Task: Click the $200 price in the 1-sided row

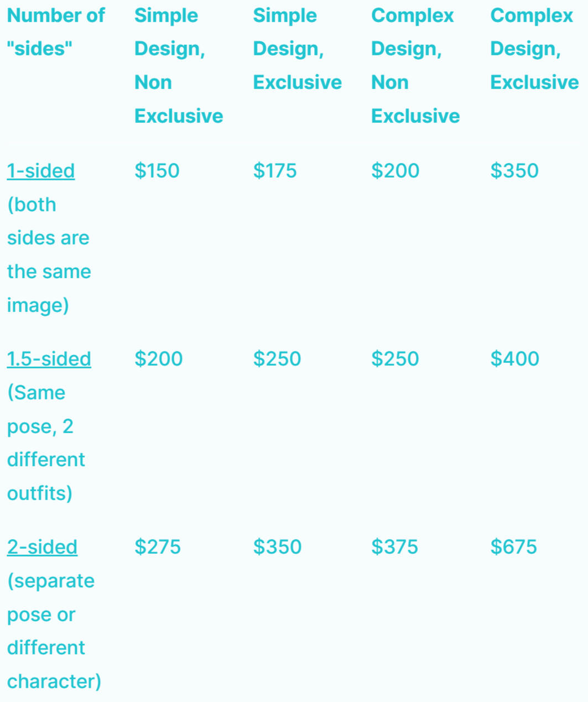Action: pos(395,171)
